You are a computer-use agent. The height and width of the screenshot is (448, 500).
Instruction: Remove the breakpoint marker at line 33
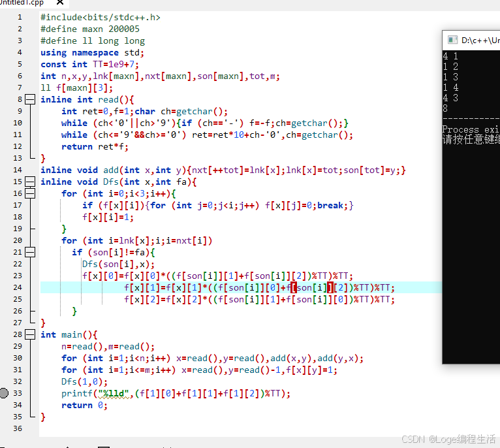(4, 393)
